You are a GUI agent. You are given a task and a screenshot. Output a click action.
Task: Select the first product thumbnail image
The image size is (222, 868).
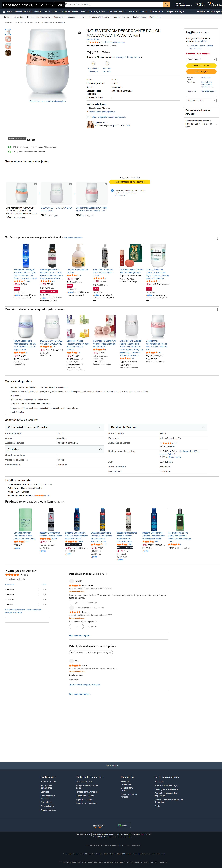[8, 32]
